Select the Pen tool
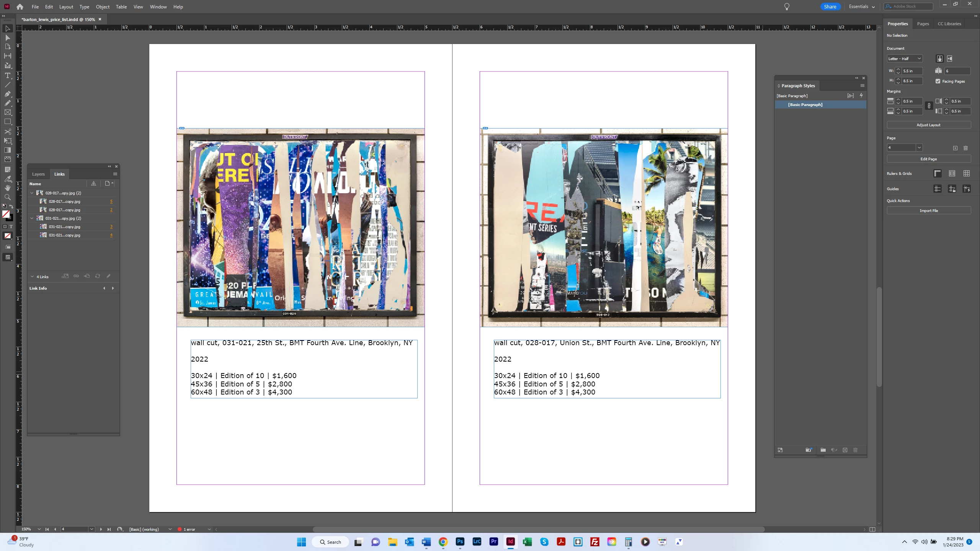This screenshot has height=551, width=980. coord(7,94)
